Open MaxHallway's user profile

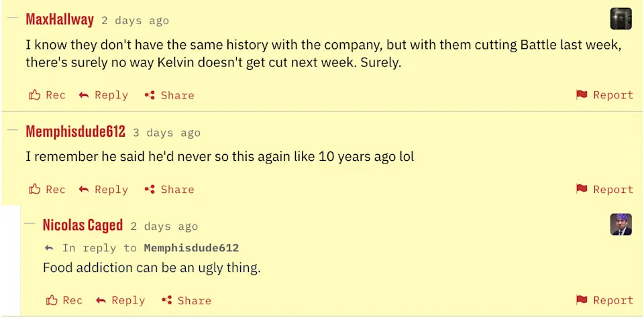tap(60, 19)
